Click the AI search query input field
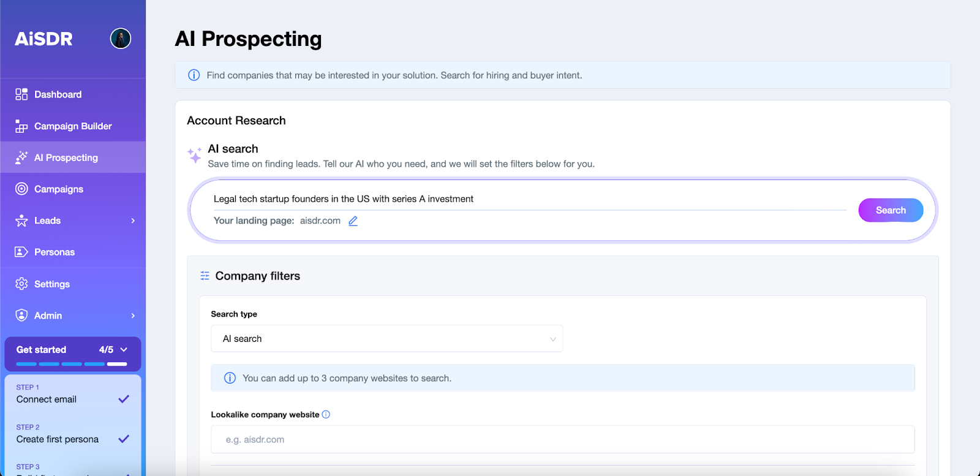Screen dimensions: 980x476 point(529,199)
